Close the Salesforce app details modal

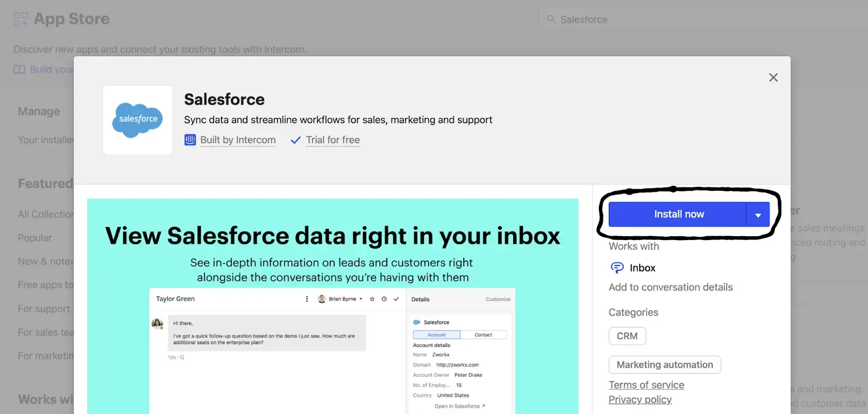[773, 77]
